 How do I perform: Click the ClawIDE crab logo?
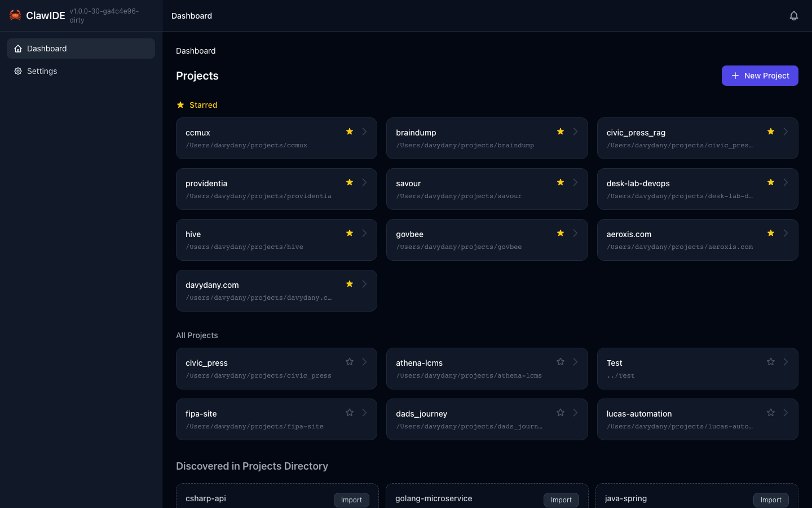(15, 15)
